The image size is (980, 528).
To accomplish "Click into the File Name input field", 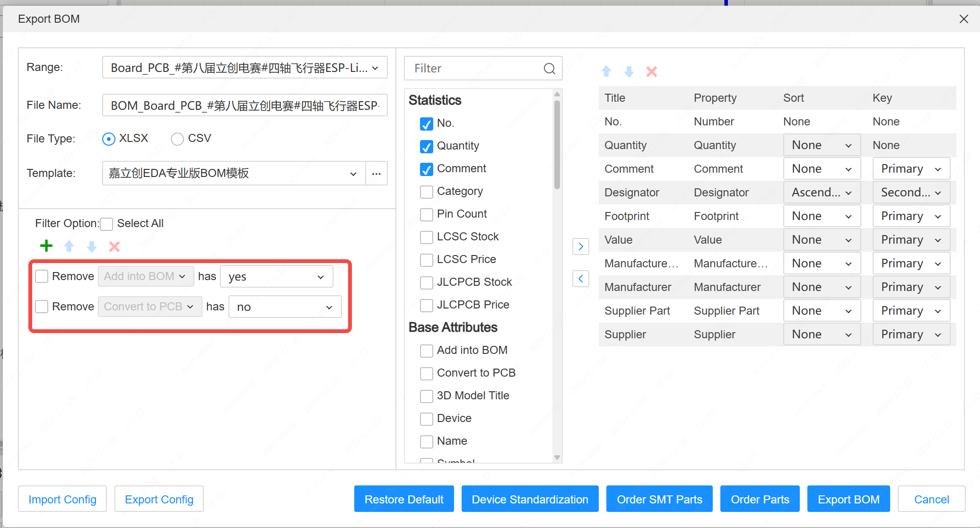I will click(x=245, y=106).
